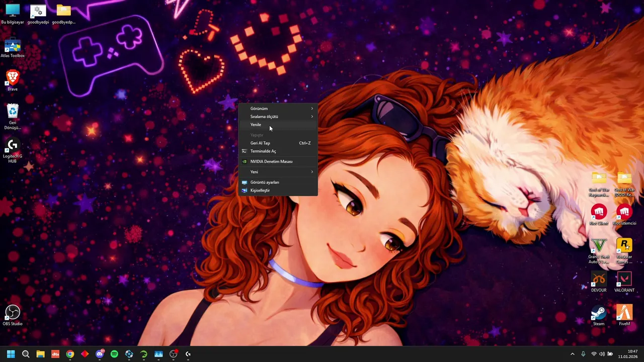Select the OBS Studio desktop shortcut
Screen dimensions: 644x362
(13, 316)
